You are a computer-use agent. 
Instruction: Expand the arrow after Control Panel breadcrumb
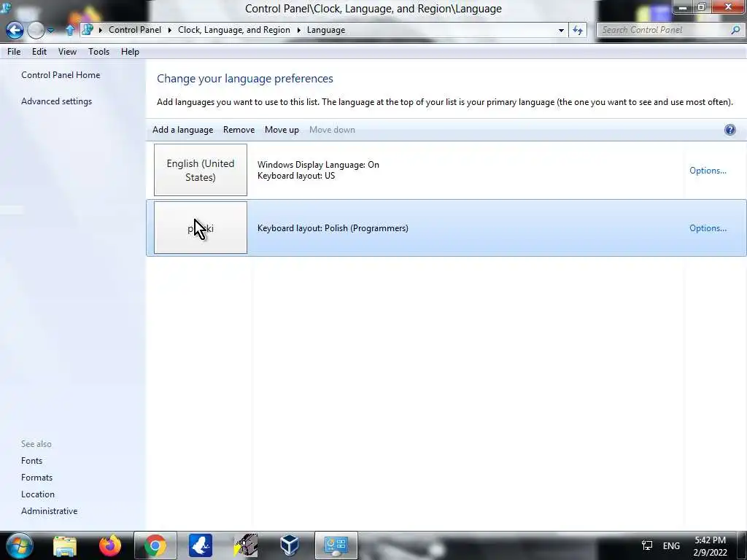click(x=169, y=30)
